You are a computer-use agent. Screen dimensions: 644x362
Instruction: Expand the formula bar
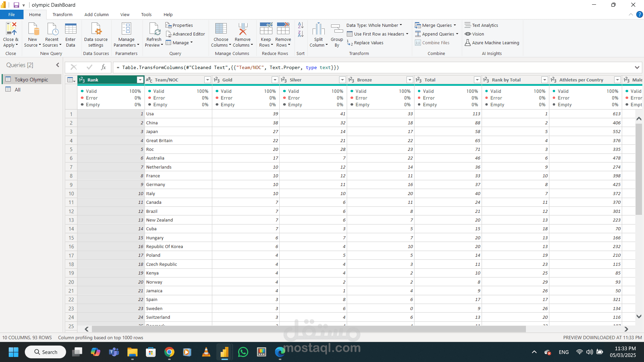pyautogui.click(x=637, y=67)
